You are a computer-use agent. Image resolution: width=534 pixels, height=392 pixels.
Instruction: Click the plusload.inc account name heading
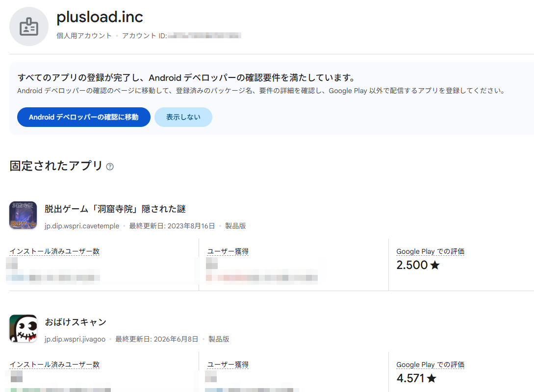(x=100, y=17)
